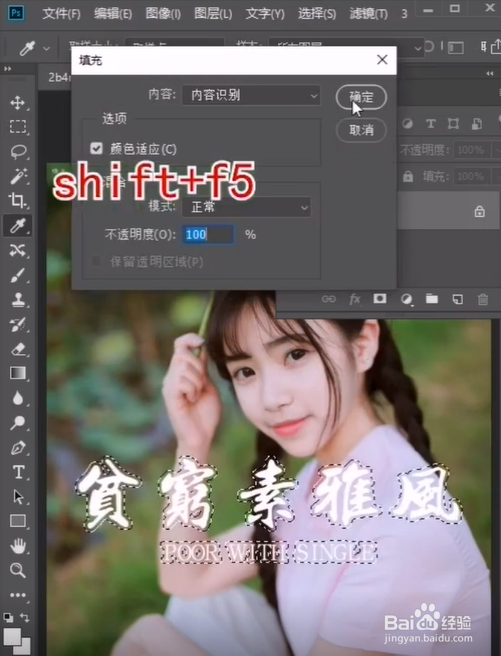Viewport: 501px width, 656px height.
Task: Select the Clone Stamp tool
Action: coord(18,300)
